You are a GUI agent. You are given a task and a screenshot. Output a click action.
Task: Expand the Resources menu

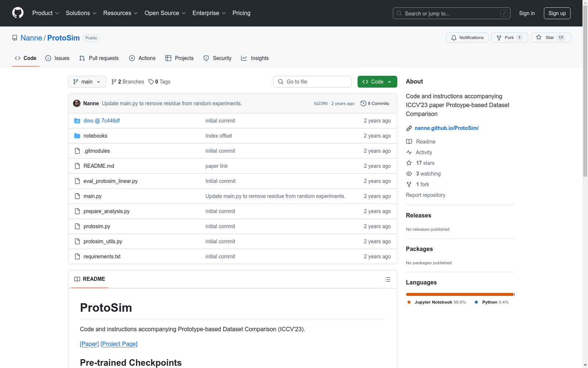pyautogui.click(x=121, y=13)
